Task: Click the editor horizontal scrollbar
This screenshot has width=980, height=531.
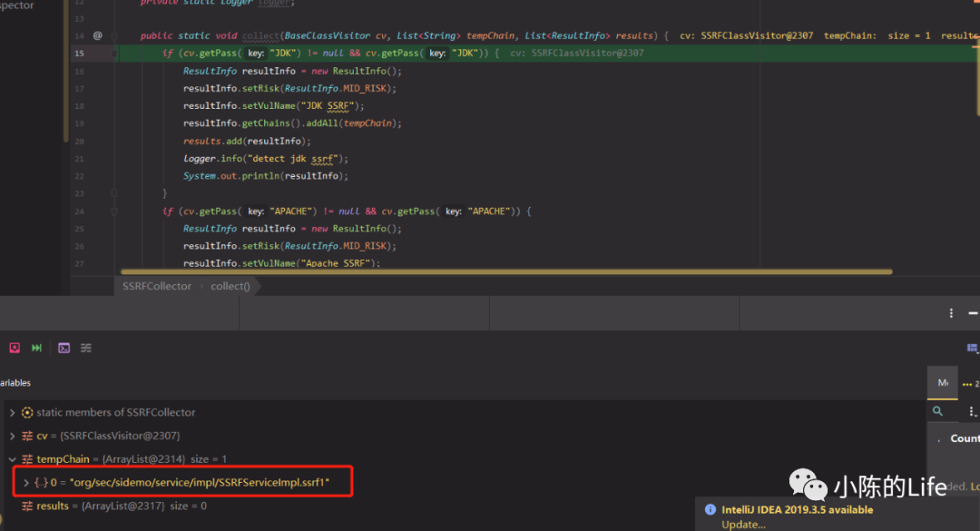Action: click(x=506, y=271)
